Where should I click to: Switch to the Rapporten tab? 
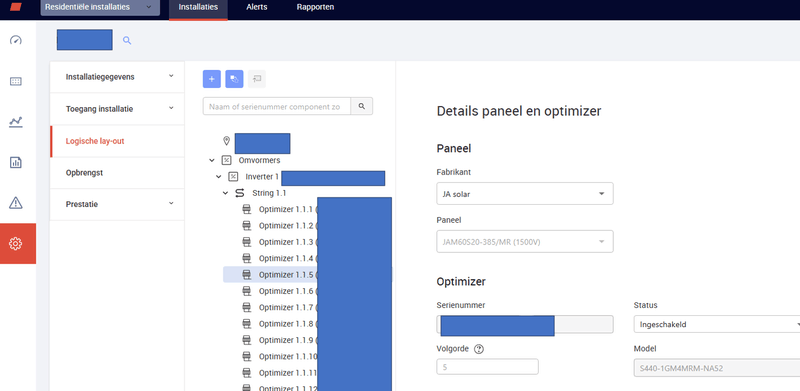[x=315, y=8]
